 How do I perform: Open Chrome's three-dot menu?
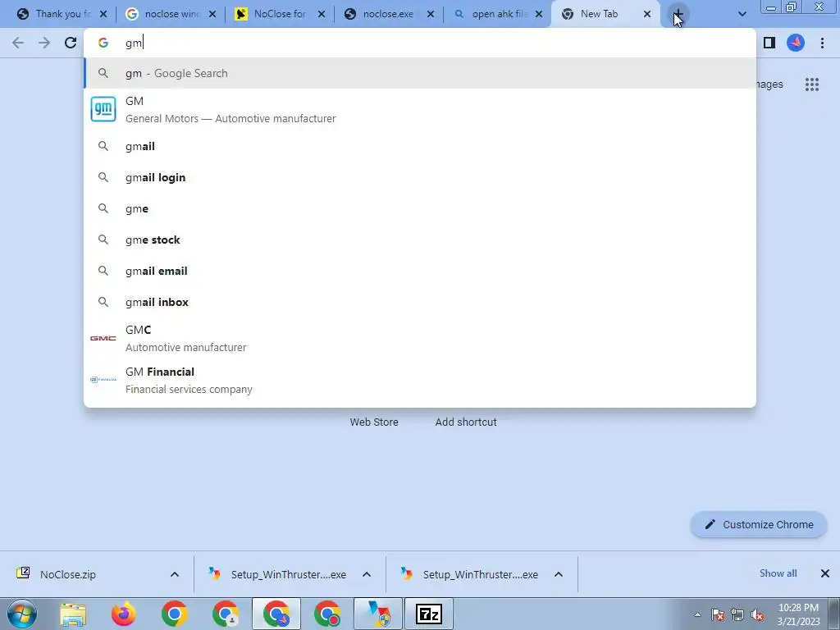822,43
